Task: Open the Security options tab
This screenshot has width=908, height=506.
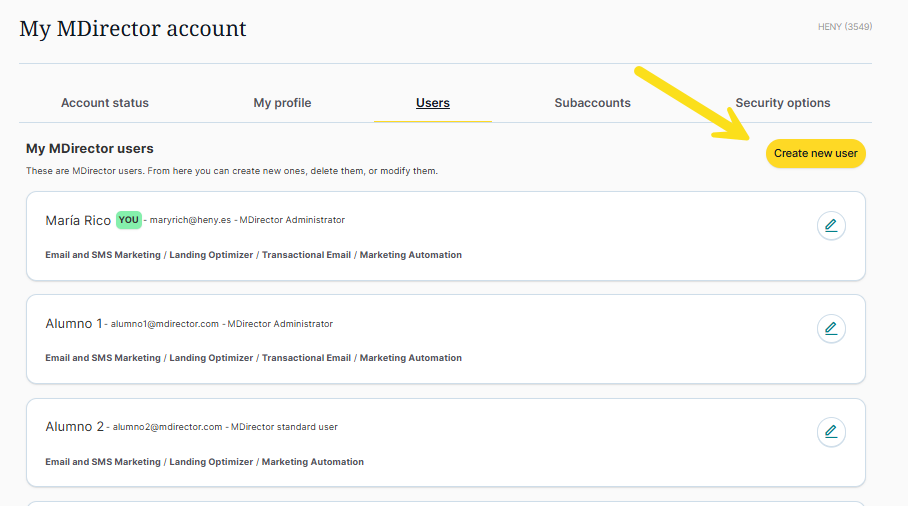Action: coord(782,103)
